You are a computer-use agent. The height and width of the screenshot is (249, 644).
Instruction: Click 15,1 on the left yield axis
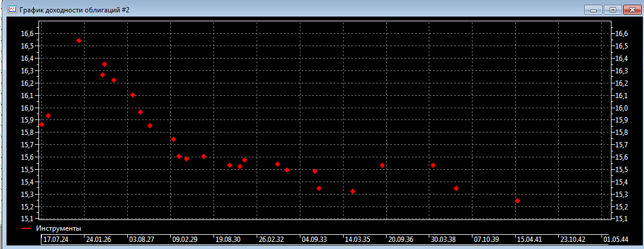(26, 219)
